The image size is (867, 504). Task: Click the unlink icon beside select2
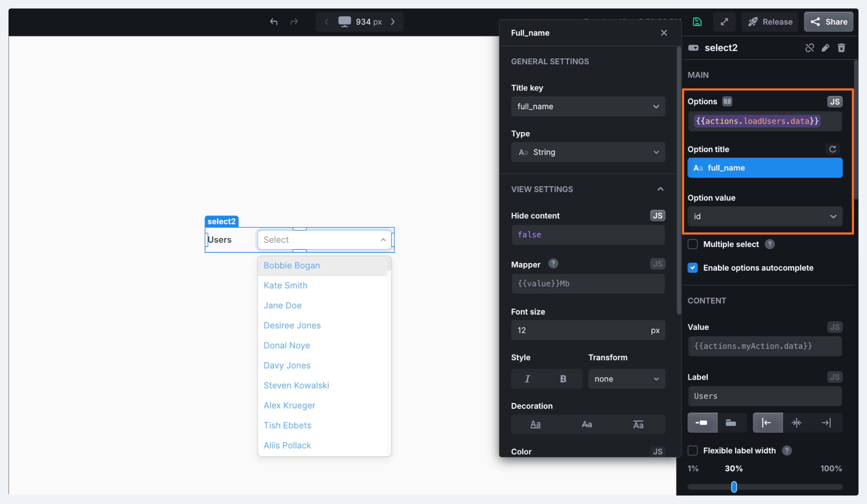pyautogui.click(x=809, y=48)
